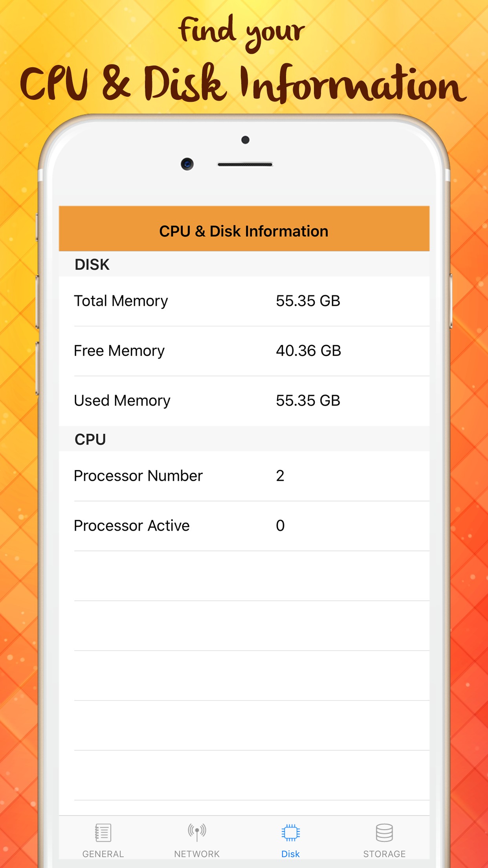
Task: Select the Processor Number row label
Action: point(138,476)
